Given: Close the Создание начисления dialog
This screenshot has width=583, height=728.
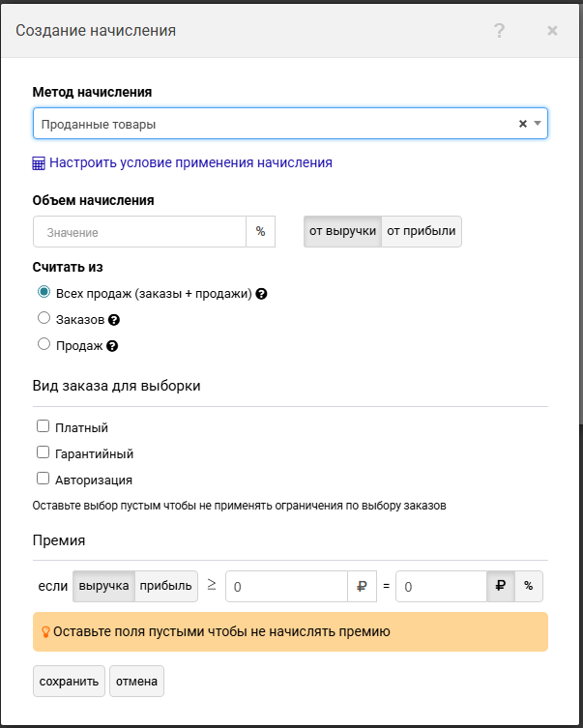Looking at the screenshot, I should coord(552,31).
